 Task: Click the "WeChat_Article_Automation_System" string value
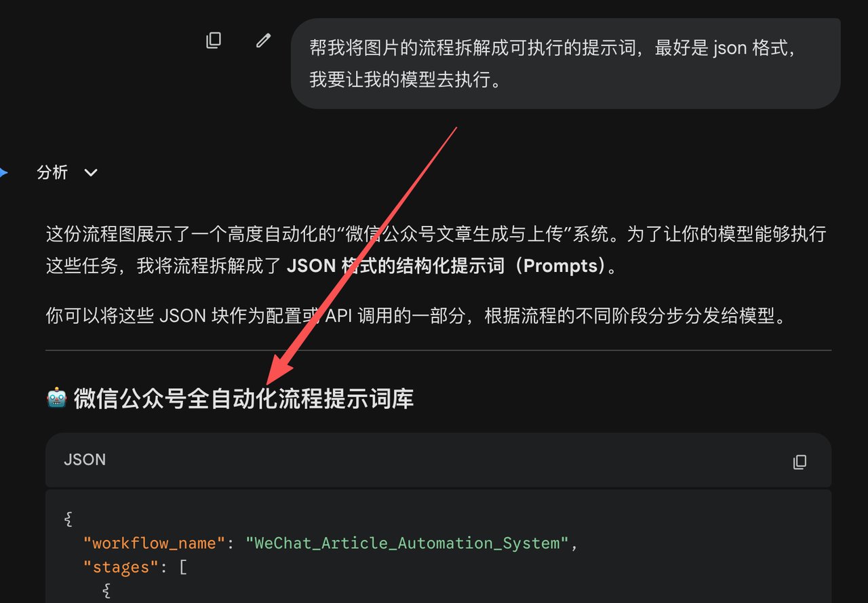point(407,543)
